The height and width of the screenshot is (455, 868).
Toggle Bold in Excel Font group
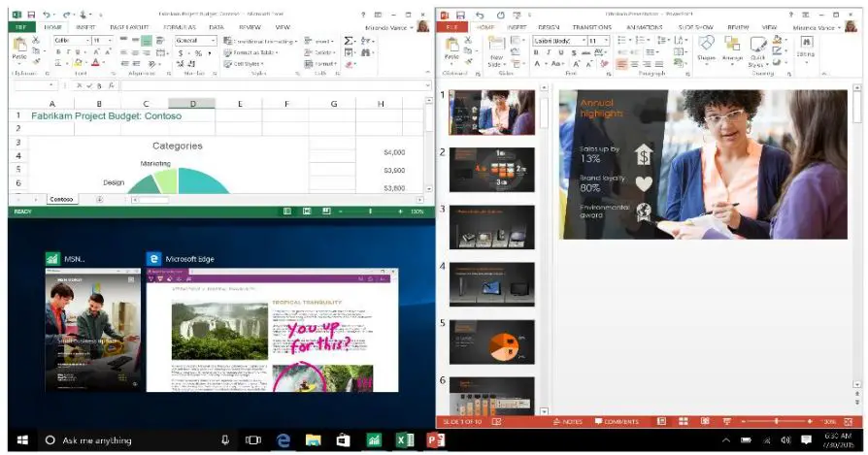[x=58, y=52]
